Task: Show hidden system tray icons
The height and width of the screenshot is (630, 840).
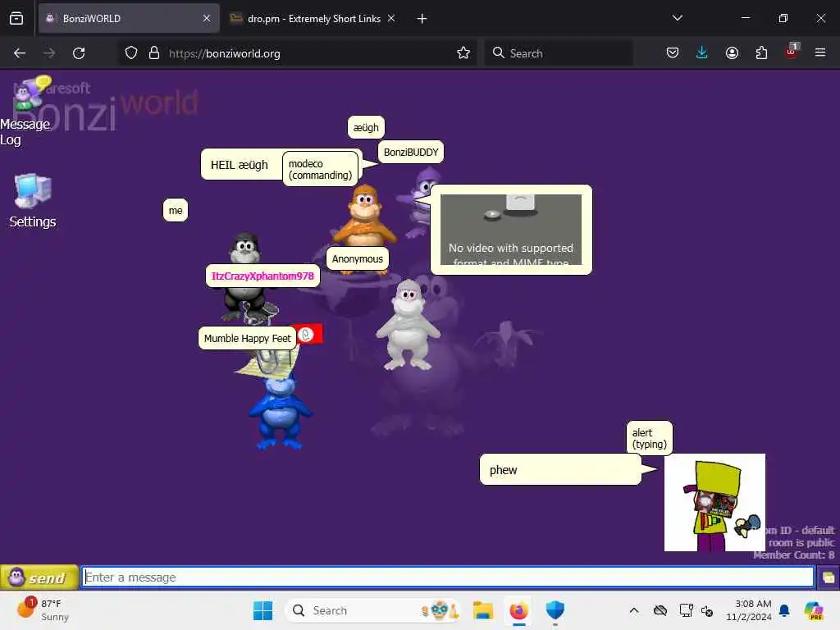Action: (x=634, y=610)
